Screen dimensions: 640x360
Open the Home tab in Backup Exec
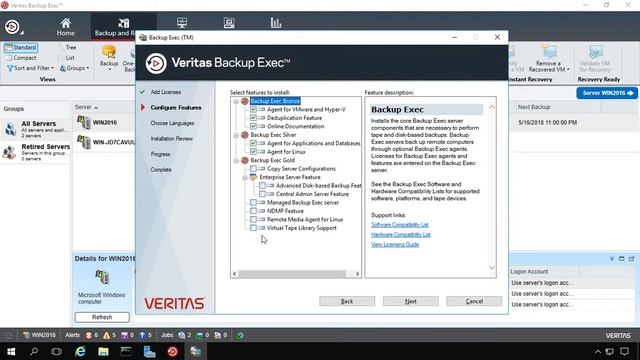[65, 27]
